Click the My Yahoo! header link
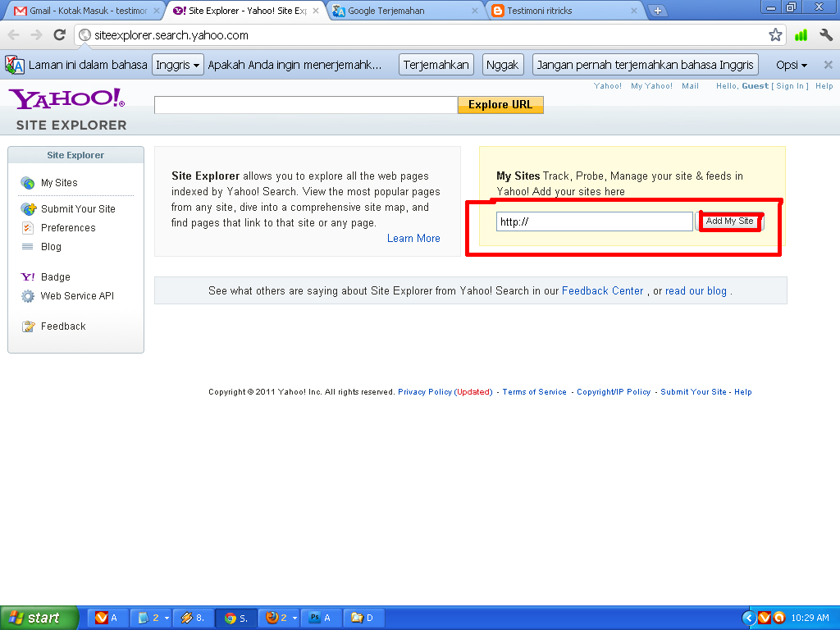Screen dimensions: 840x630 651,85
